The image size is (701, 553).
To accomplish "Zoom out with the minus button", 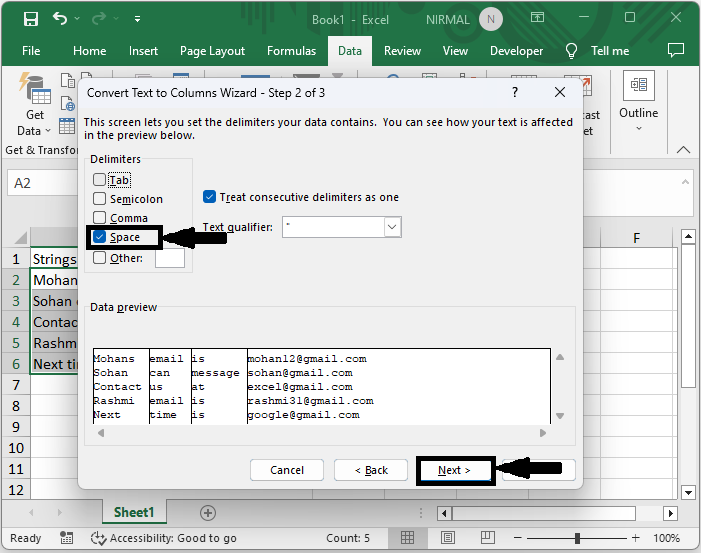I will tap(518, 538).
